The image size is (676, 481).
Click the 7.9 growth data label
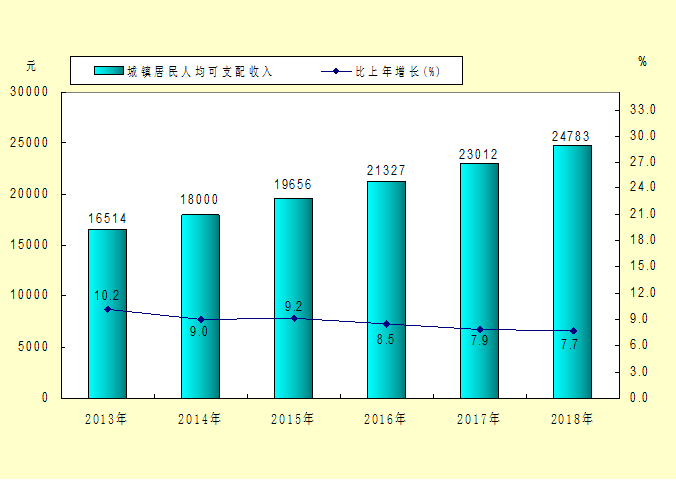pos(479,340)
